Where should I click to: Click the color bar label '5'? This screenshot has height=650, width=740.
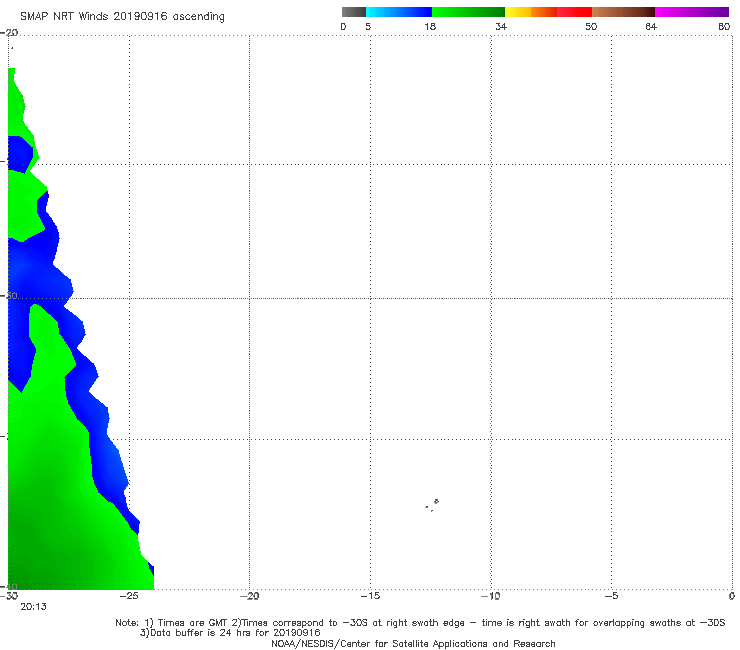tap(368, 27)
